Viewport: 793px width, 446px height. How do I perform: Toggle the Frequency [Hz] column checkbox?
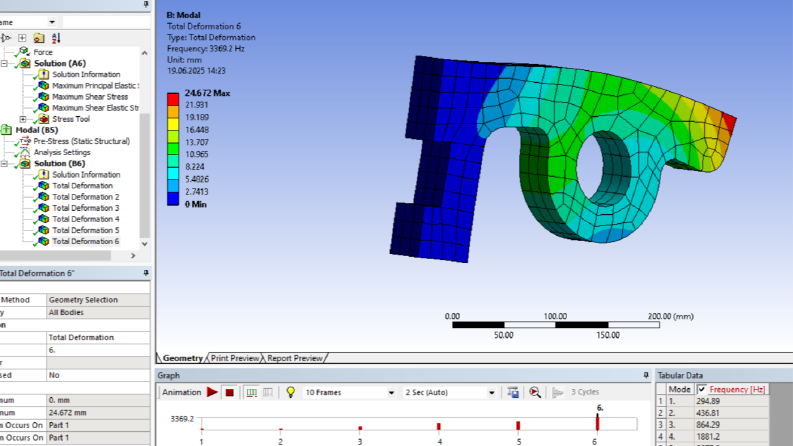701,389
